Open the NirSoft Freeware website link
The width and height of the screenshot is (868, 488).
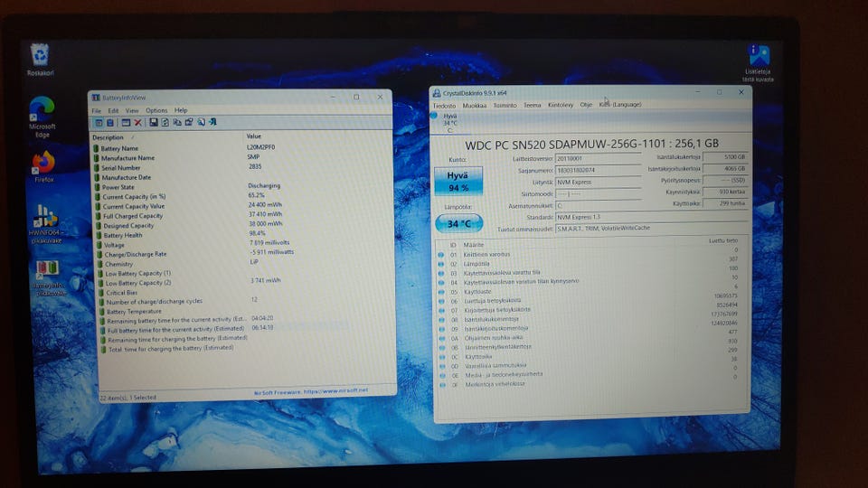click(x=310, y=391)
